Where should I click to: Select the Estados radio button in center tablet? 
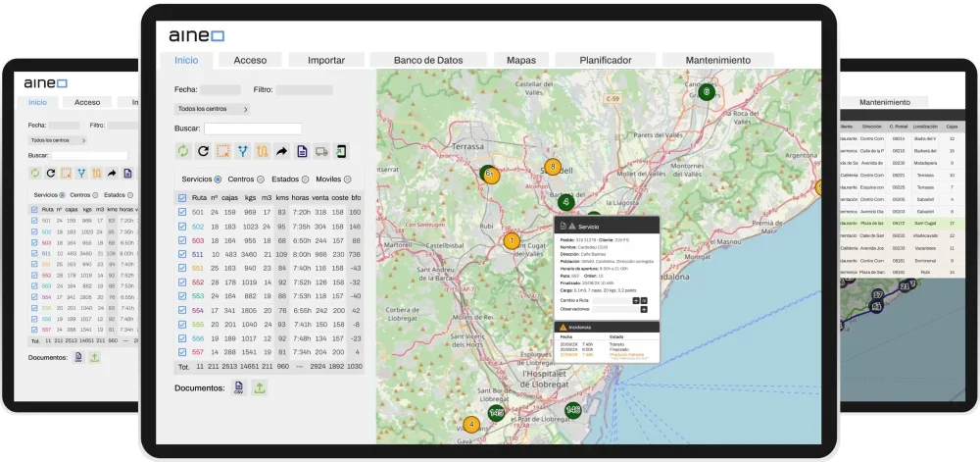point(305,180)
